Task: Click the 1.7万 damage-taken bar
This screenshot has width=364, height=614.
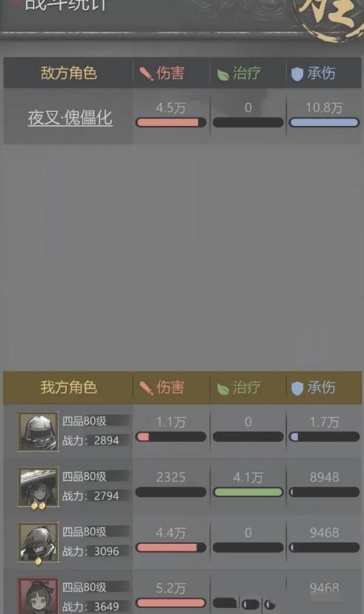Action: click(x=324, y=436)
